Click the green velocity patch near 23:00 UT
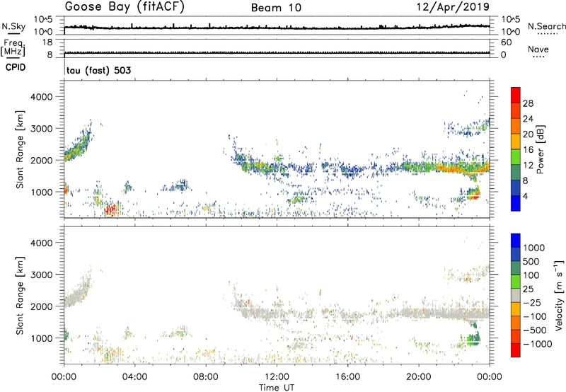The image size is (566, 392). pyautogui.click(x=473, y=338)
